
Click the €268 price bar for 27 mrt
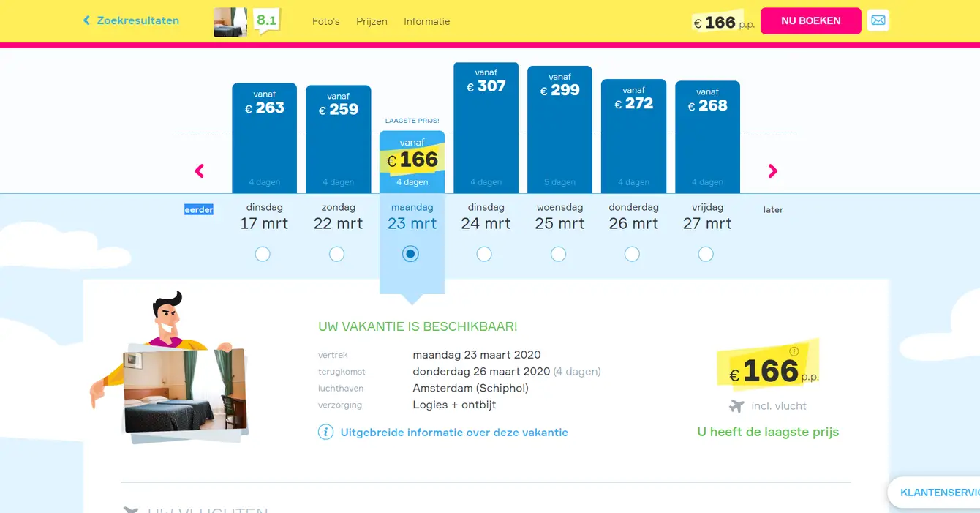[708, 138]
